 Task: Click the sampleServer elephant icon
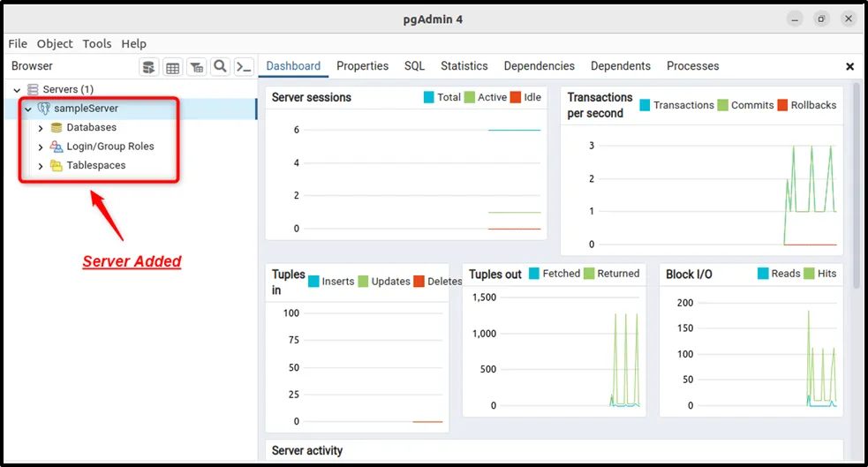(x=43, y=109)
